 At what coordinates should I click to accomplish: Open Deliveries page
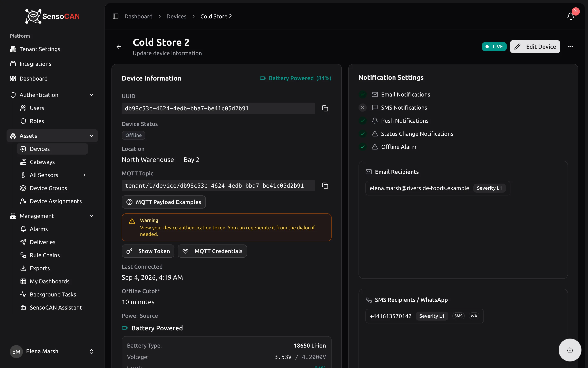[x=52, y=242]
